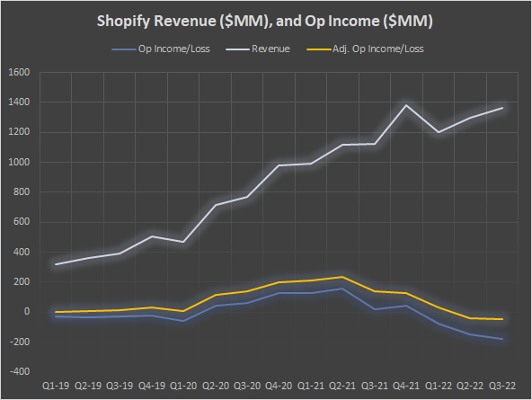Click the Q2-21 x-axis label

(342, 387)
